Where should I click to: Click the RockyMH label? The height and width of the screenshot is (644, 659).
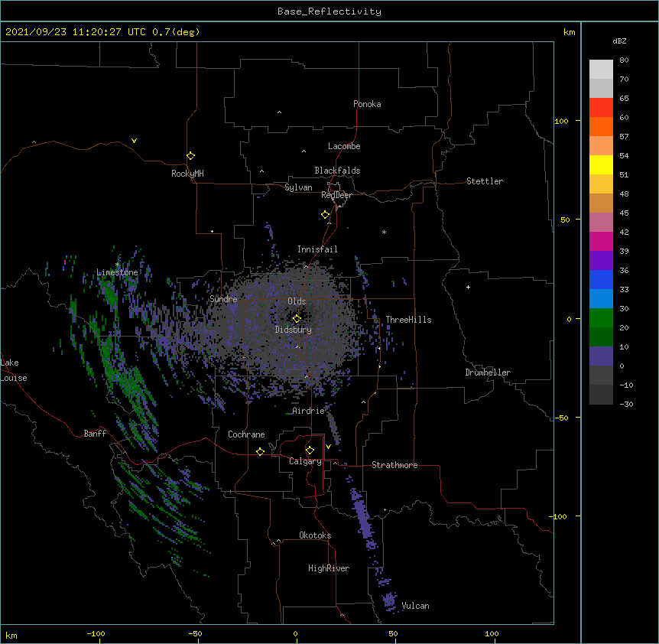coord(187,174)
